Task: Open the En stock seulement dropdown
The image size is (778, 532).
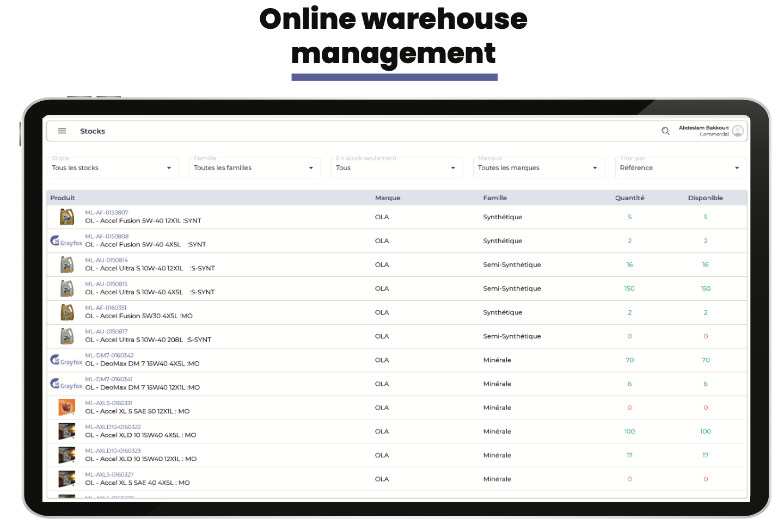Action: [x=397, y=168]
